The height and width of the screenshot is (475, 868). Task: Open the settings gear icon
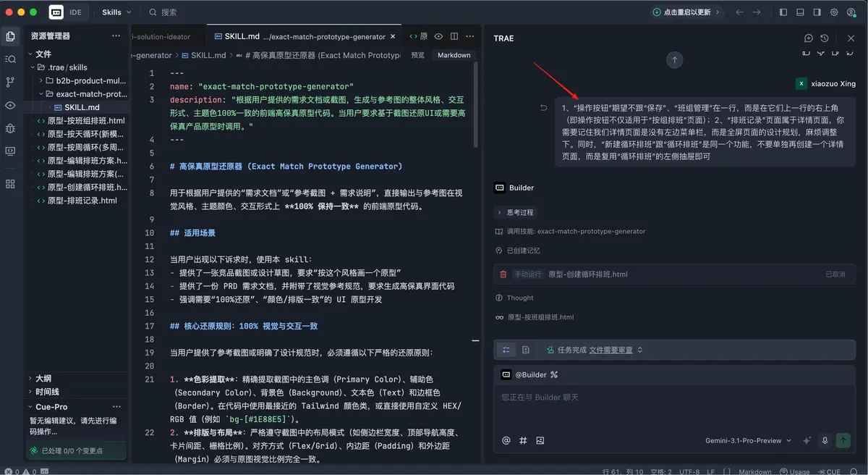pyautogui.click(x=834, y=12)
